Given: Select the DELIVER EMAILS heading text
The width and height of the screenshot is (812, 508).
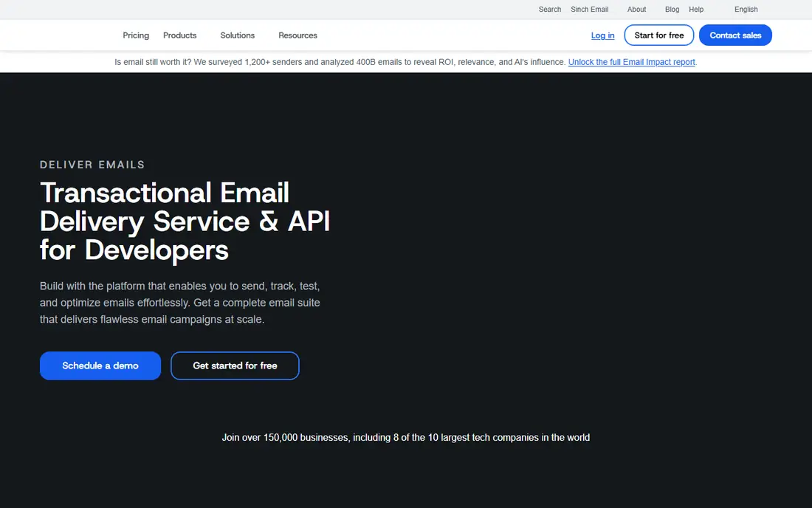Looking at the screenshot, I should [92, 165].
